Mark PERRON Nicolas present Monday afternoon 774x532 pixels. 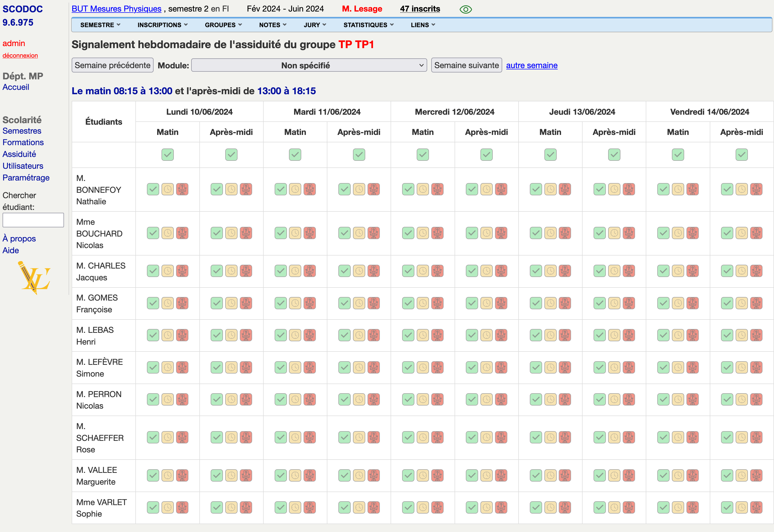point(217,399)
